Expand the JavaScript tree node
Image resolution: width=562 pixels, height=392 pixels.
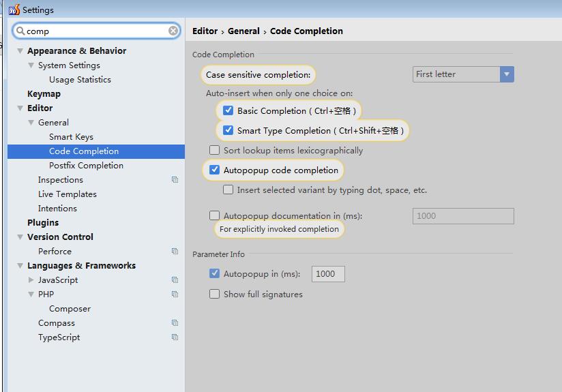31,280
